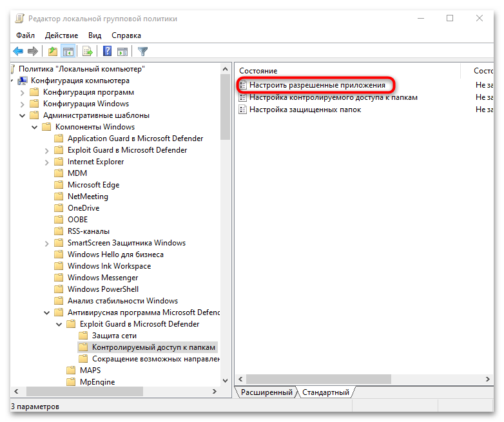Select the Windows Ink Workspace folder

coord(109,266)
